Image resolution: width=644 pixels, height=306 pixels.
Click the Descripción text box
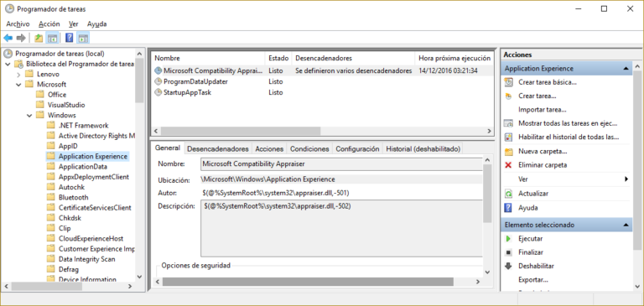tap(341, 228)
